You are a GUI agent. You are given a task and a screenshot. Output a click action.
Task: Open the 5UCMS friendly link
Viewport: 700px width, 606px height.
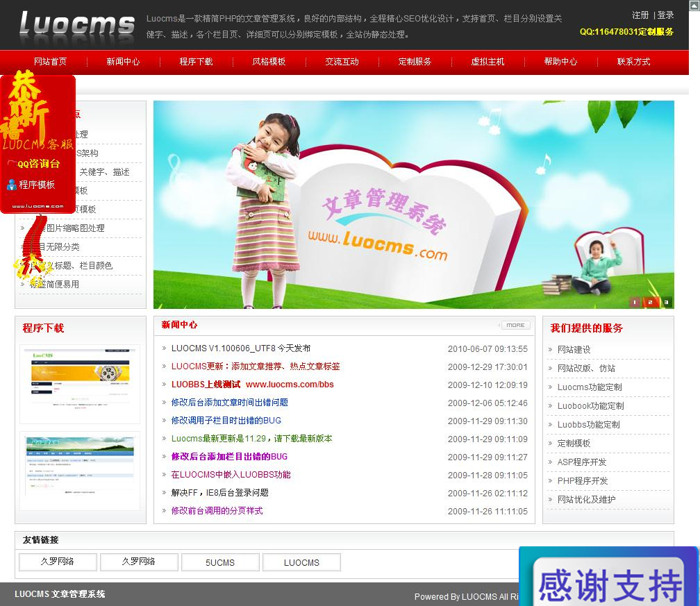coord(221,562)
